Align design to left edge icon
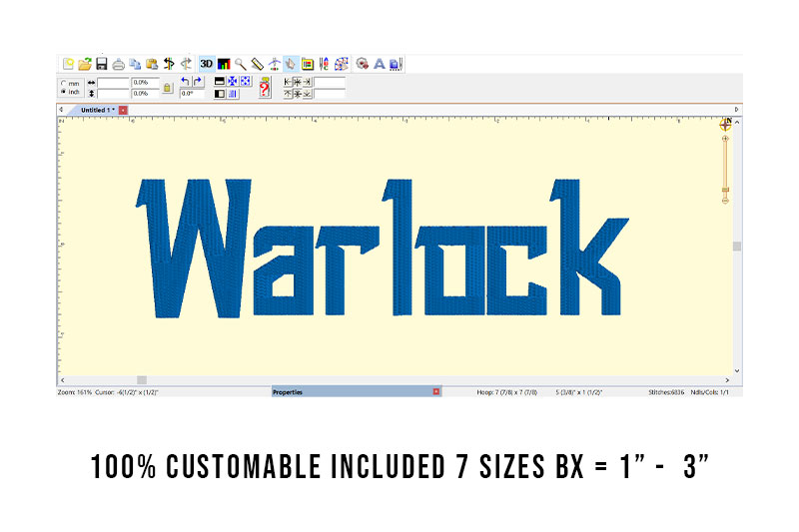Screen dimensions: 799x532 pyautogui.click(x=288, y=82)
